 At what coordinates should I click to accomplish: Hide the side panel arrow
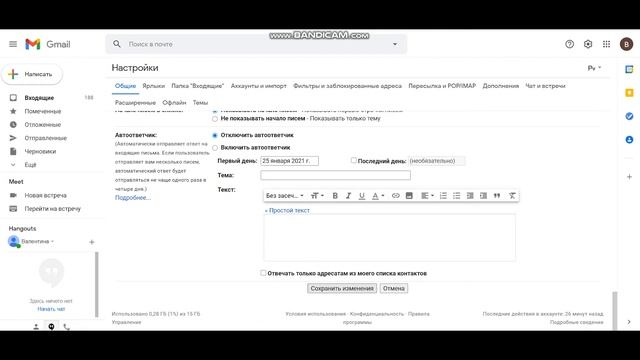pyautogui.click(x=629, y=322)
